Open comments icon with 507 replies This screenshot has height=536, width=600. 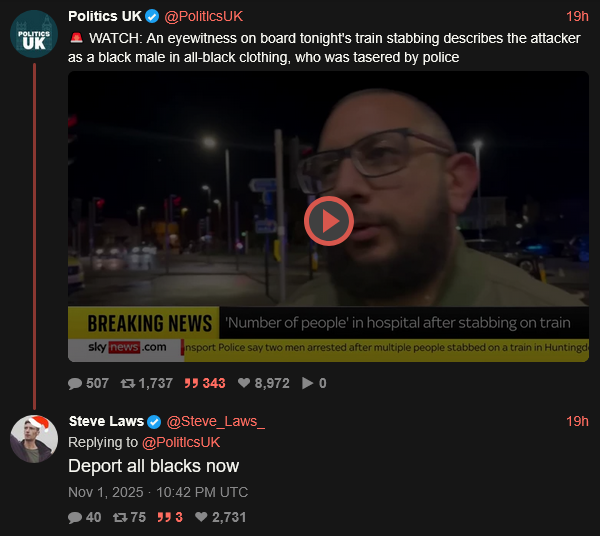[x=75, y=383]
